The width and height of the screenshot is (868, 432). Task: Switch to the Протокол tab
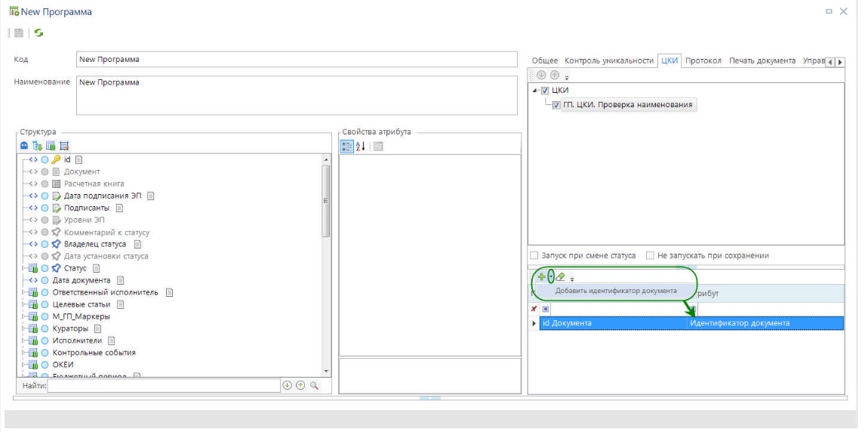tap(703, 60)
